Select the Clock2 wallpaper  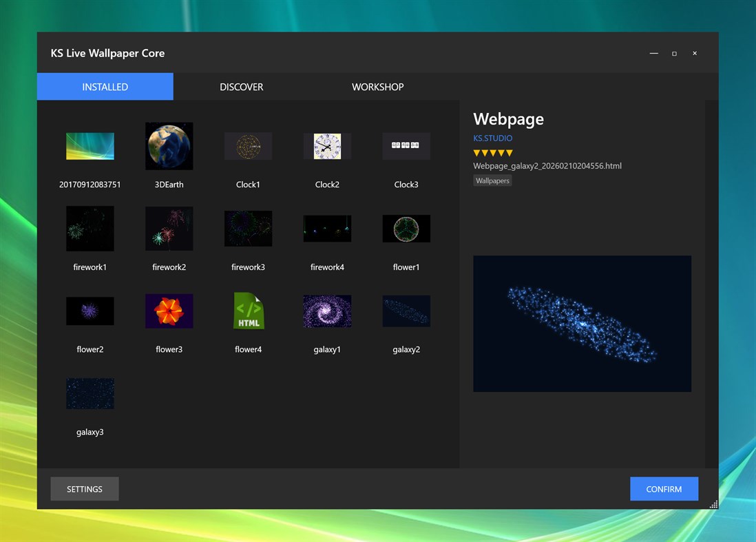327,146
